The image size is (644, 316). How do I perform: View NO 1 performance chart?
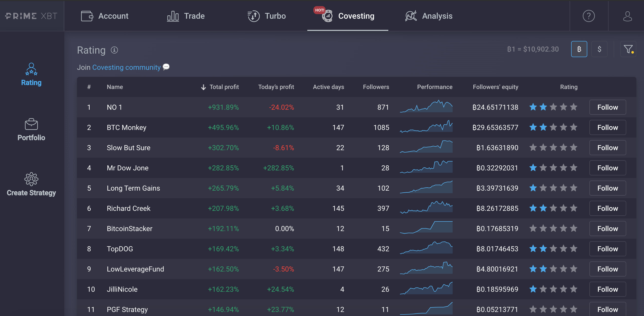coord(426,106)
